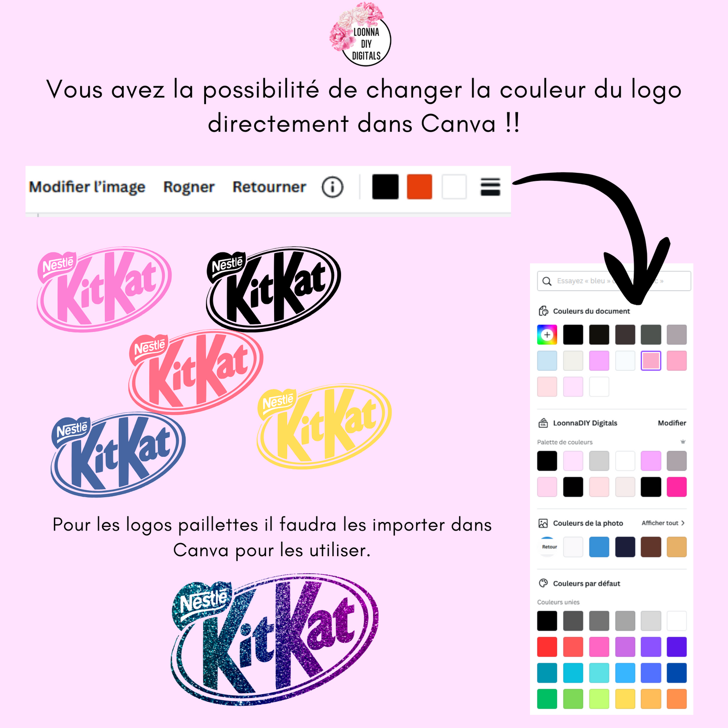
Task: Select Rogner in the toolbar
Action: 189,187
